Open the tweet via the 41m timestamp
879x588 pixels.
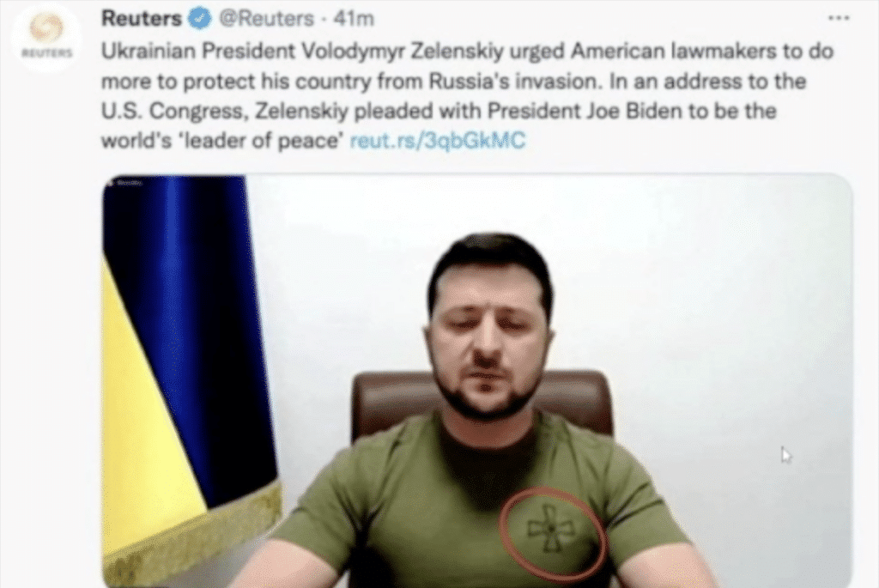pos(354,19)
